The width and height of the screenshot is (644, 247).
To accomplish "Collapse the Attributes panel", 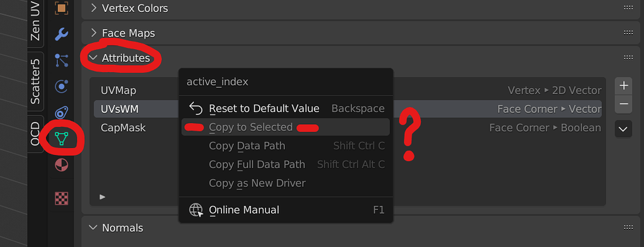I will pyautogui.click(x=94, y=57).
